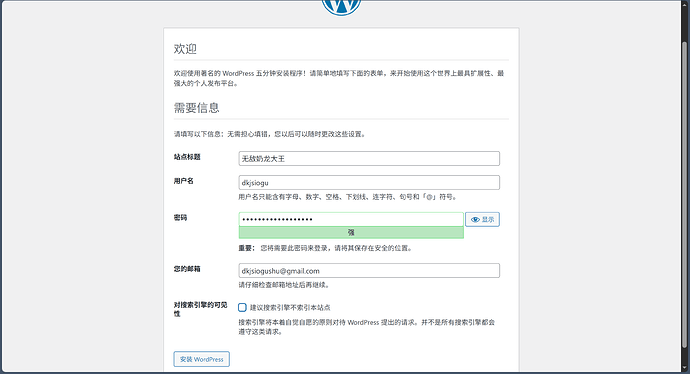Click the 用户名 field label

pyautogui.click(x=184, y=181)
